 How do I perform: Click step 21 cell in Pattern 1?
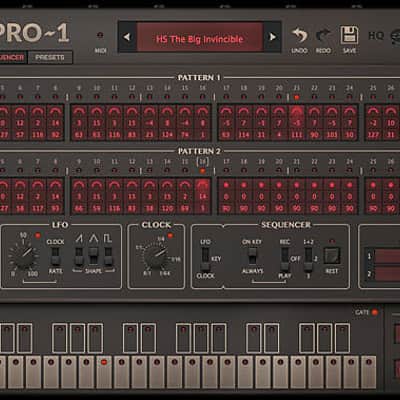[x=296, y=123]
